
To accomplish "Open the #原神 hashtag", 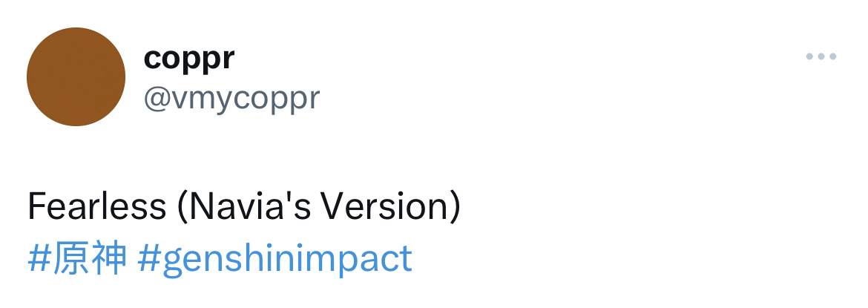I will click(x=77, y=260).
